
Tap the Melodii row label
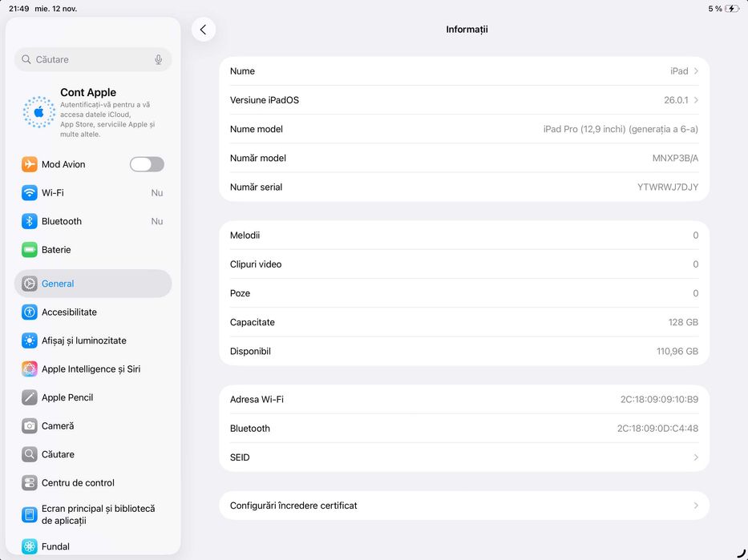[x=245, y=235]
